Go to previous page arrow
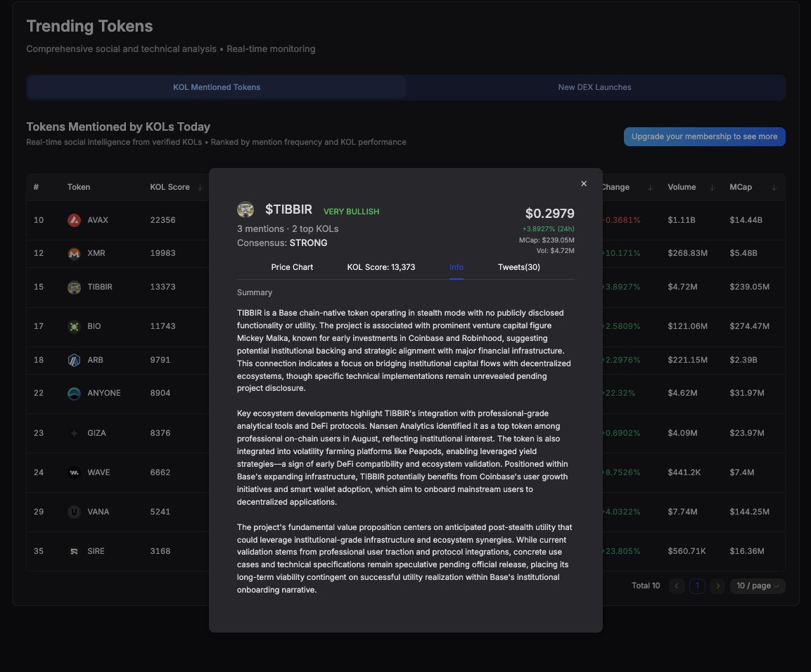This screenshot has width=811, height=672. tap(677, 586)
